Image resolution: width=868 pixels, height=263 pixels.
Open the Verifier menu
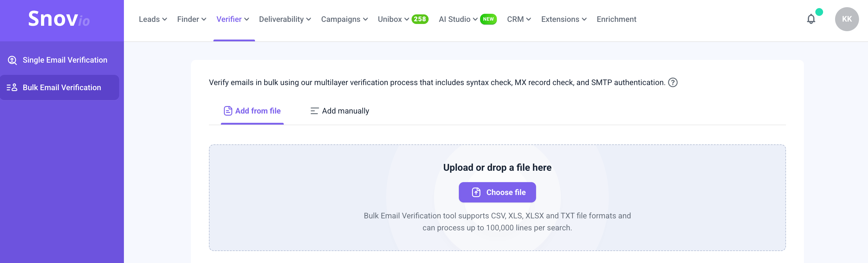click(x=233, y=19)
